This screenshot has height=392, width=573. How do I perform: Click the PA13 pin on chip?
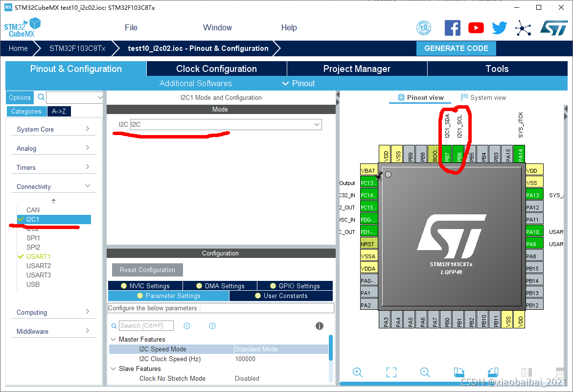[x=535, y=195]
